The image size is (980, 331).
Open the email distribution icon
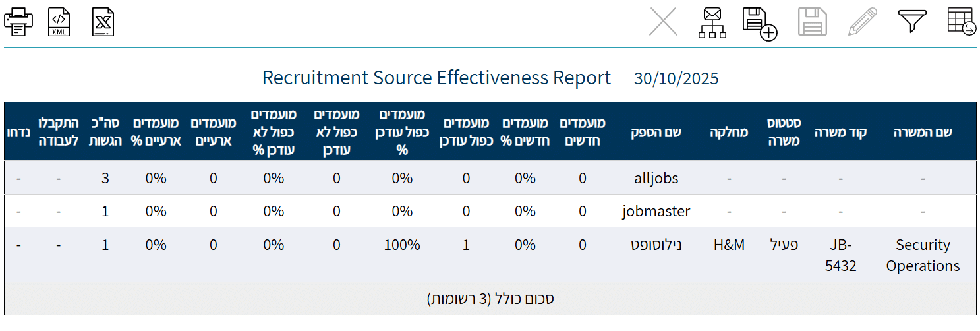[712, 22]
